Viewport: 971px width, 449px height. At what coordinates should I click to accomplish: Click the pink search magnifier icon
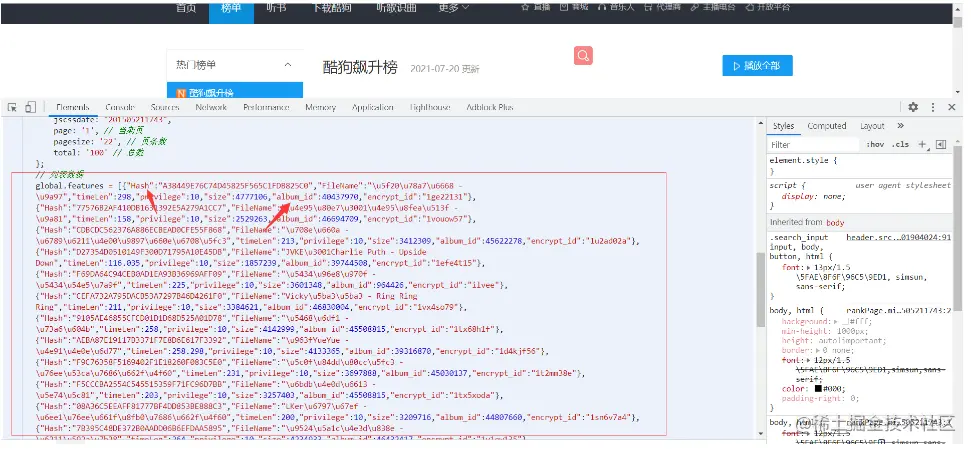[583, 56]
